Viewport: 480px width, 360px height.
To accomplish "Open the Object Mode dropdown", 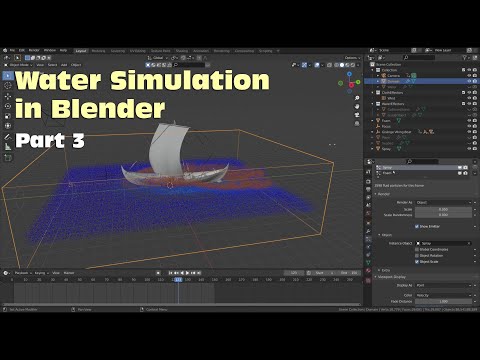I will tap(19, 65).
